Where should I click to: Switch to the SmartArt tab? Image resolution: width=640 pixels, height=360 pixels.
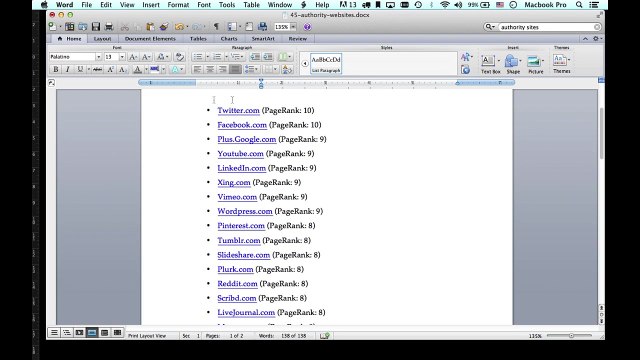click(x=263, y=39)
